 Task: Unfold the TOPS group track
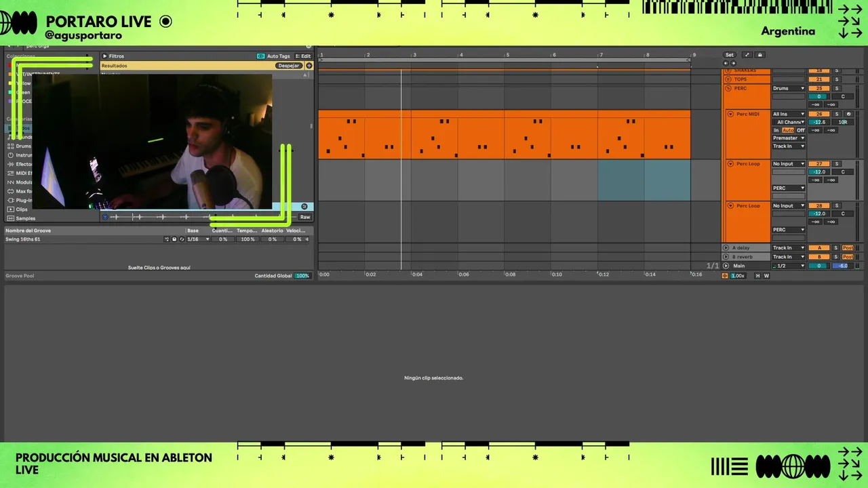pos(728,79)
